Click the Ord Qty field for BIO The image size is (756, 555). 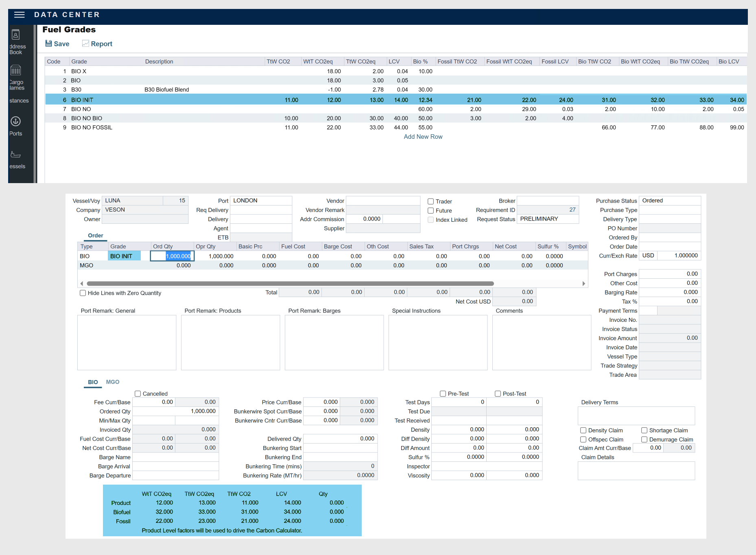(x=173, y=256)
